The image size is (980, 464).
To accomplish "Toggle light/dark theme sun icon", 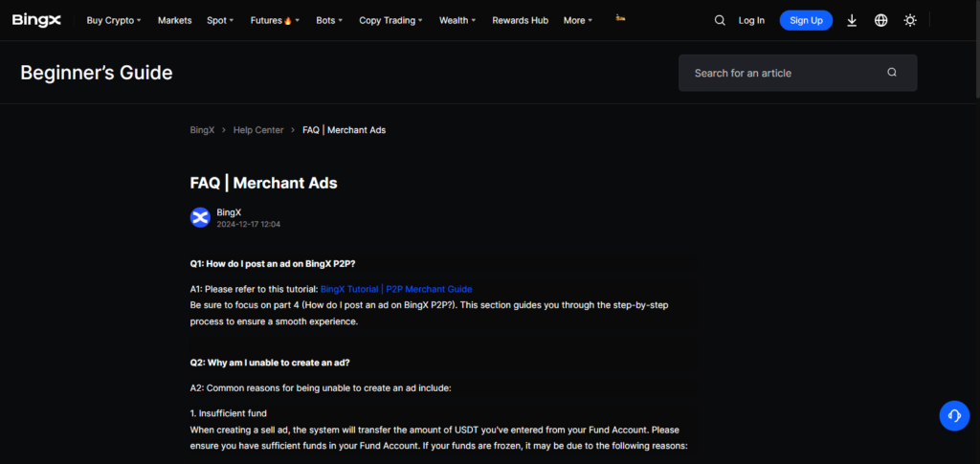I will point(910,20).
